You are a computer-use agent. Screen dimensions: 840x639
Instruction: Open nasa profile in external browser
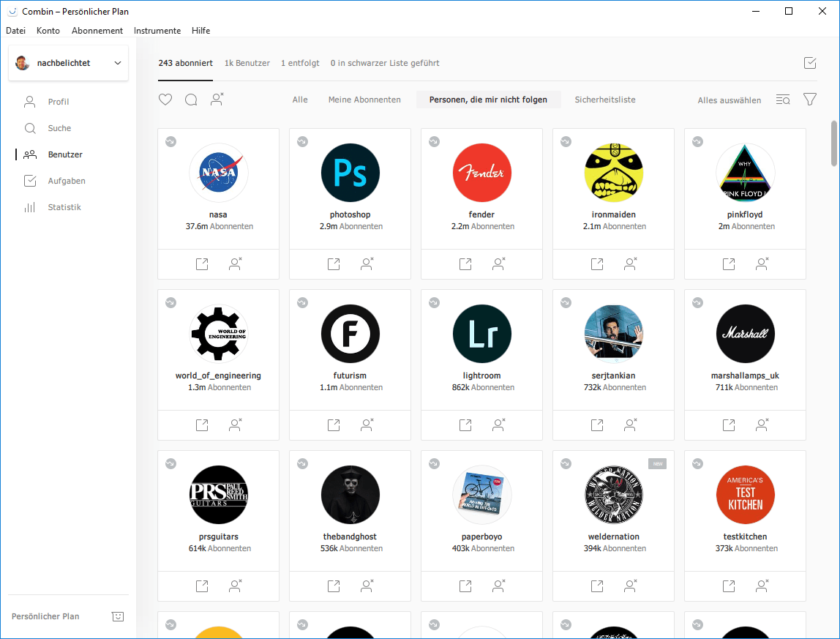[x=202, y=264]
